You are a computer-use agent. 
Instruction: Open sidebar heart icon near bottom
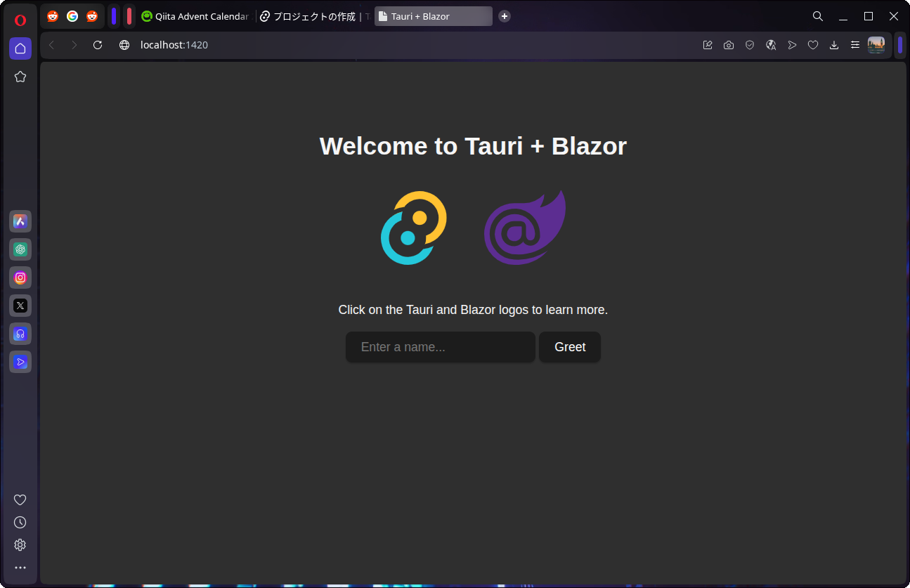point(20,499)
